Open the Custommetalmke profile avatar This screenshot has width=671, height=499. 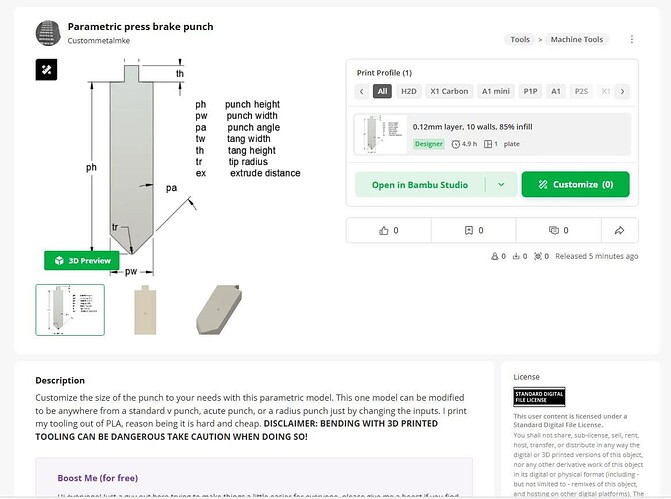pos(48,33)
